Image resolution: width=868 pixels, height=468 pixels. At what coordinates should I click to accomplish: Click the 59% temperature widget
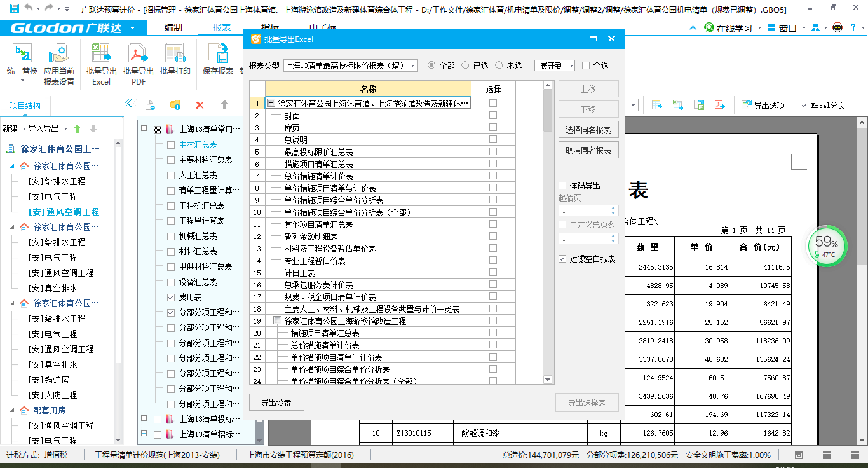[x=827, y=246]
